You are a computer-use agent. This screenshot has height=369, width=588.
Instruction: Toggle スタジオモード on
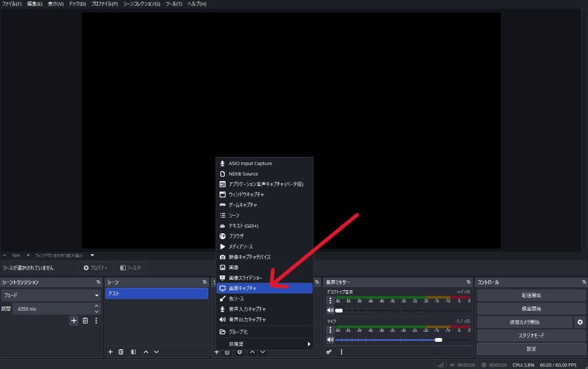[531, 336]
